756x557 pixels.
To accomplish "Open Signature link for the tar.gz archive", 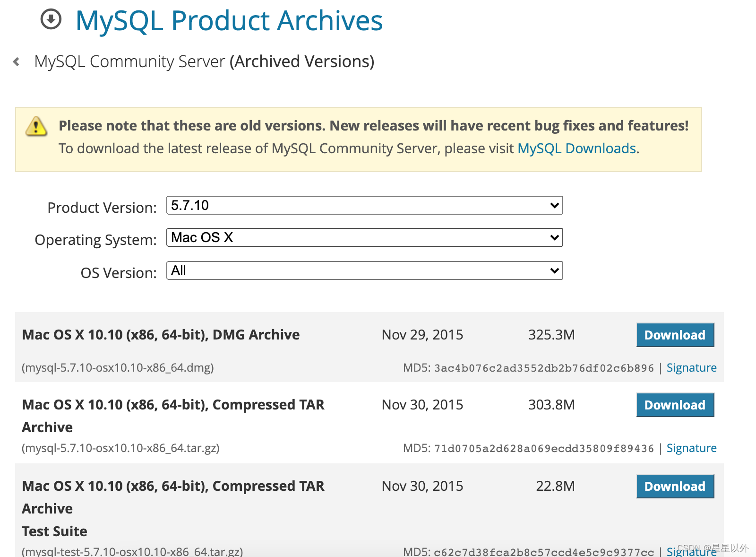I will click(691, 448).
